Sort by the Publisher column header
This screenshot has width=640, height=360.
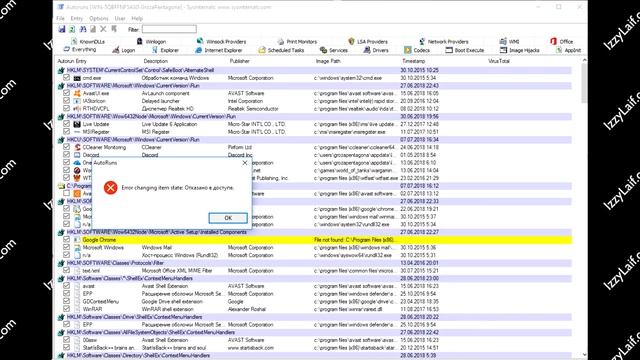click(240, 61)
